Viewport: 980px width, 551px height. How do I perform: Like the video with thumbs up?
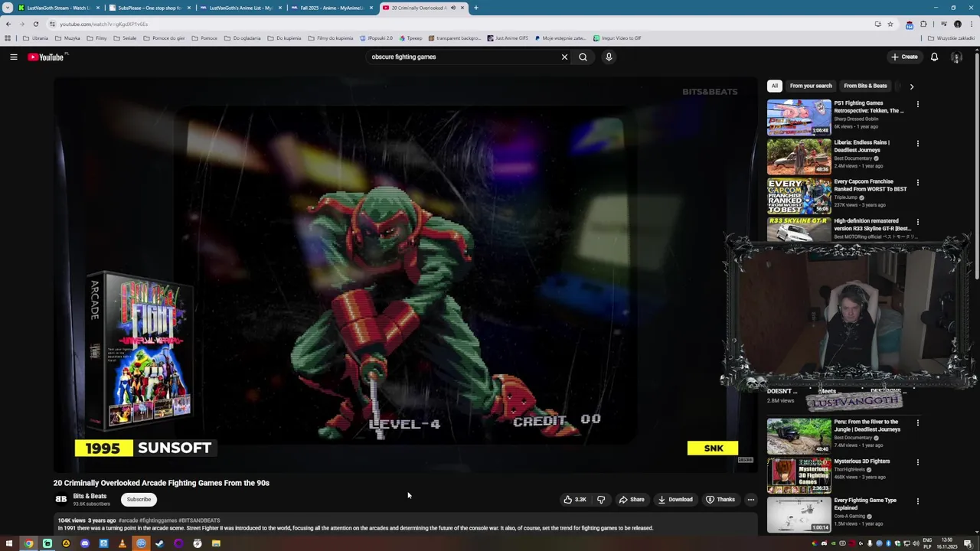(x=575, y=500)
